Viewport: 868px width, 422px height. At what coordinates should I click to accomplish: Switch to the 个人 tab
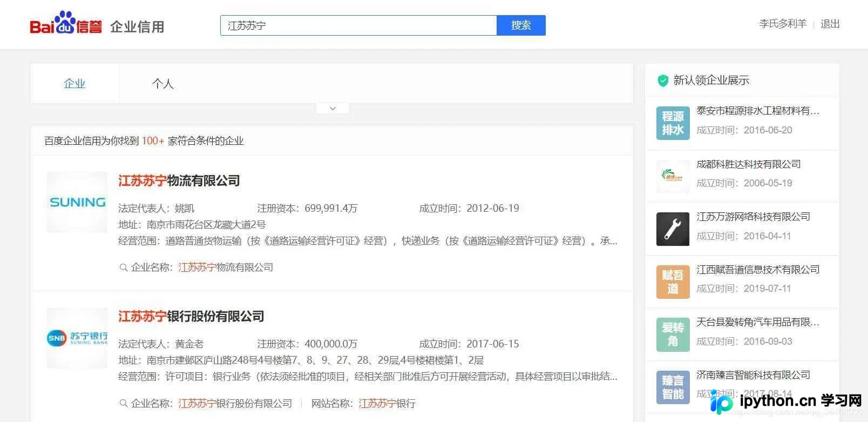pos(162,84)
